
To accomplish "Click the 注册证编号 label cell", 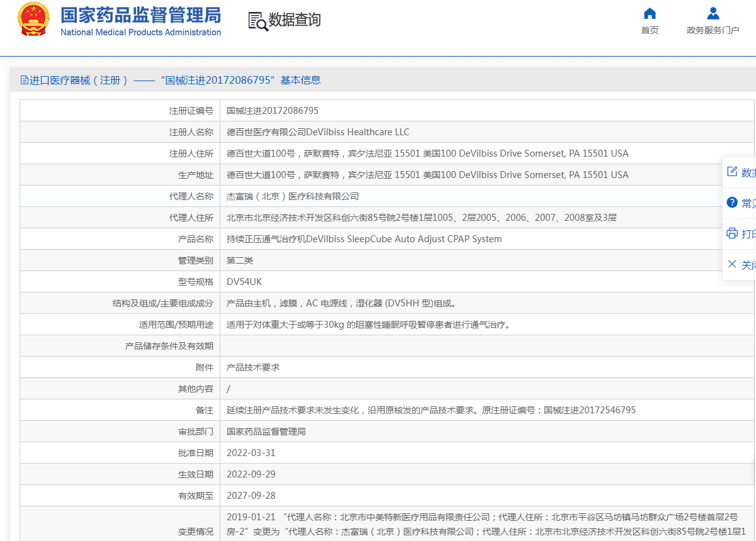I will pyautogui.click(x=120, y=111).
